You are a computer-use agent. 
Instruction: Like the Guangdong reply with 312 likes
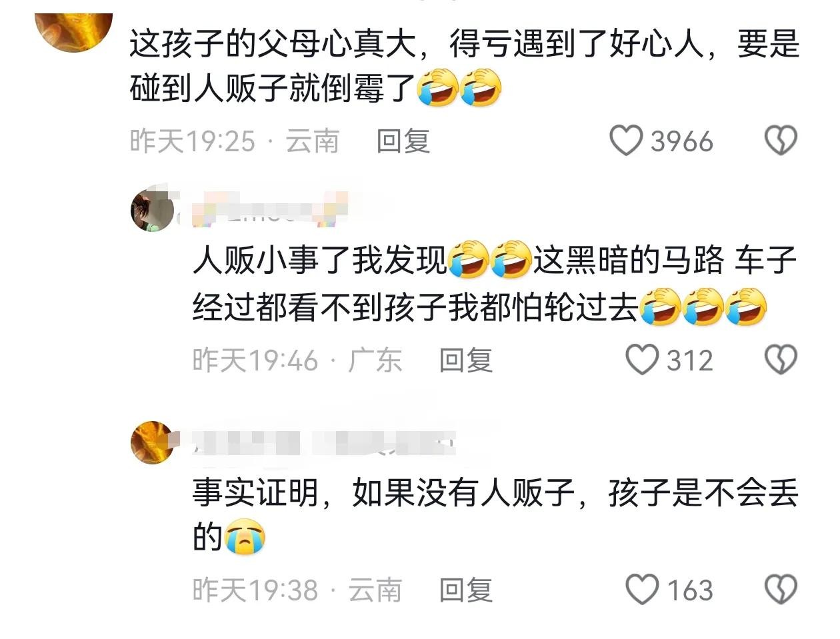(642, 360)
